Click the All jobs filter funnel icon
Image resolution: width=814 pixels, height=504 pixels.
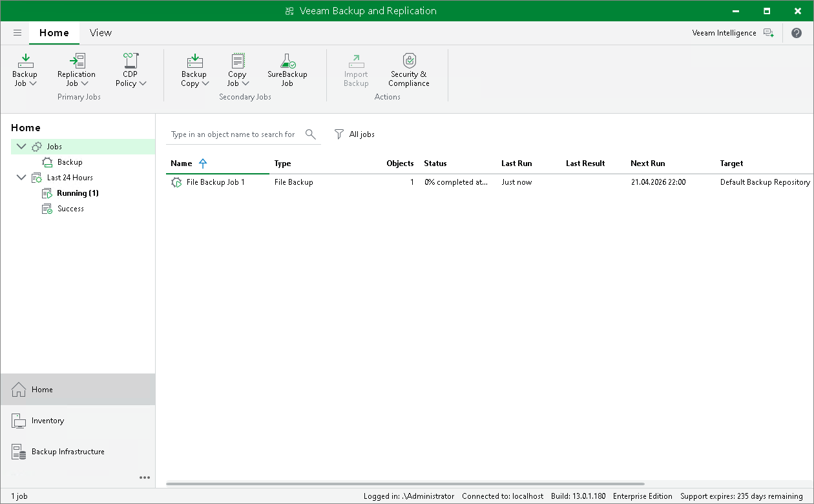[x=339, y=134]
